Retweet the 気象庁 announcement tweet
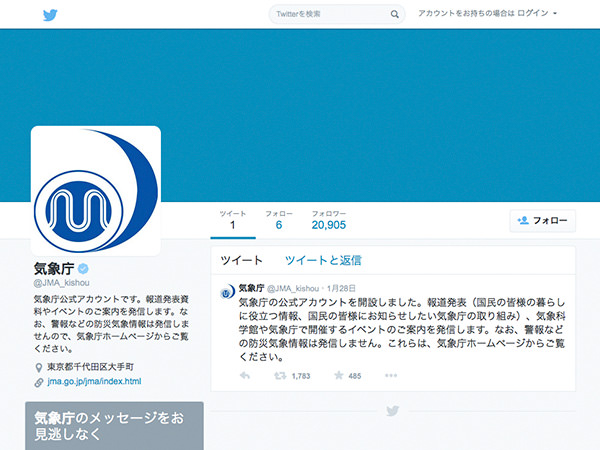The width and height of the screenshot is (600, 450). pos(280,376)
